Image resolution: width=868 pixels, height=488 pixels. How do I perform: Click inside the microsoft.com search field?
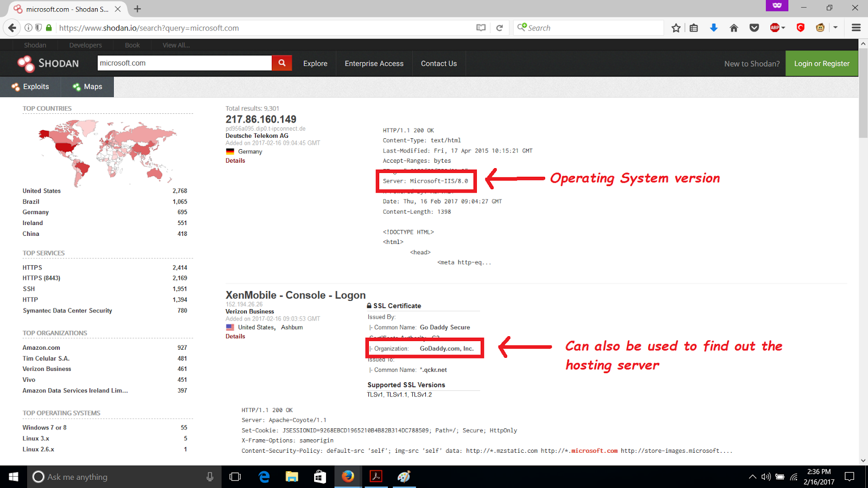[x=184, y=63]
